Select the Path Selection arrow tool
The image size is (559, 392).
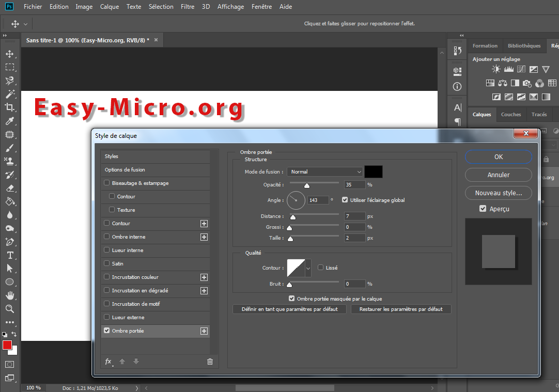10,269
